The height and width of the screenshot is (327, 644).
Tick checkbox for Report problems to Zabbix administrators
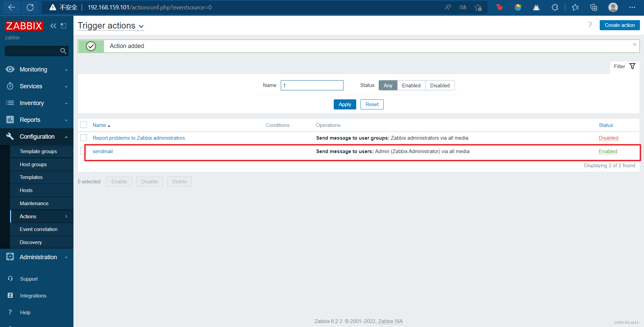coord(84,138)
